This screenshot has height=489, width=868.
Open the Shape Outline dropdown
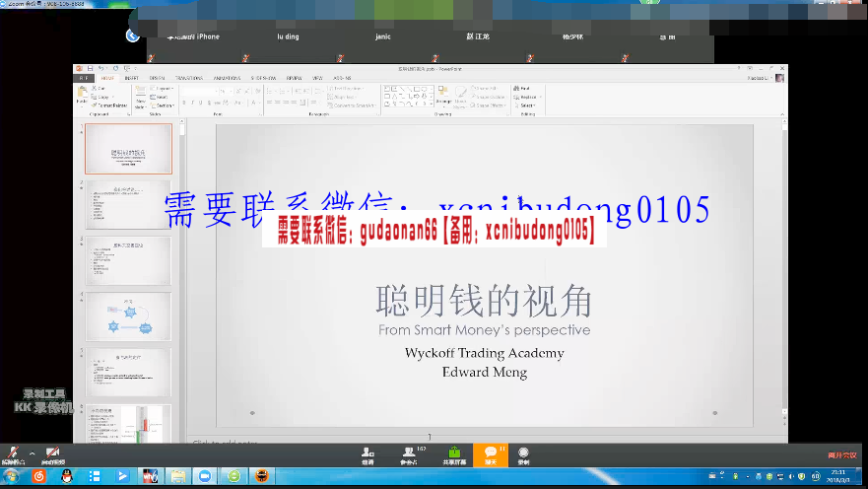click(488, 97)
